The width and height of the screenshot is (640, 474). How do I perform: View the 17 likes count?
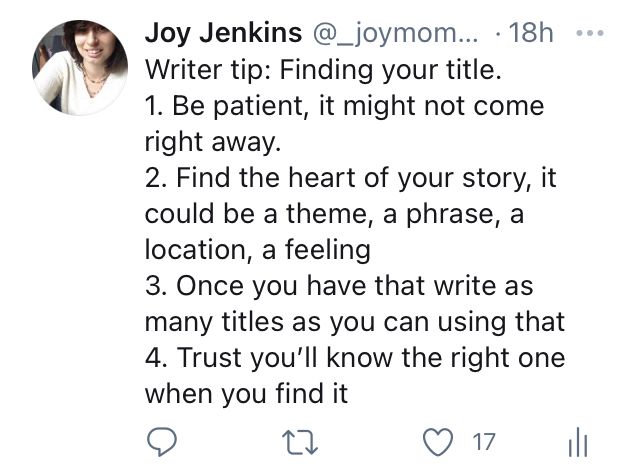pyautogui.click(x=484, y=442)
